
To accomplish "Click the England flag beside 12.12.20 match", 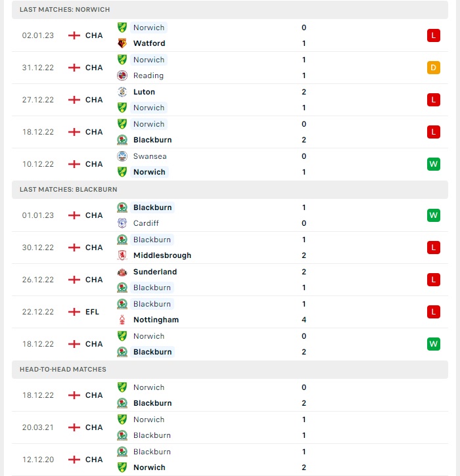I will click(x=74, y=460).
